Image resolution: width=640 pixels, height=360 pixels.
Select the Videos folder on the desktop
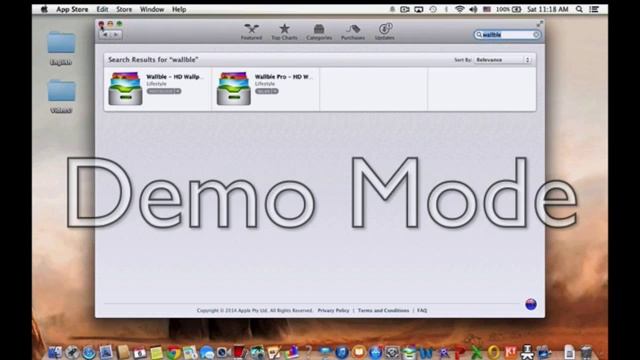coord(61,96)
